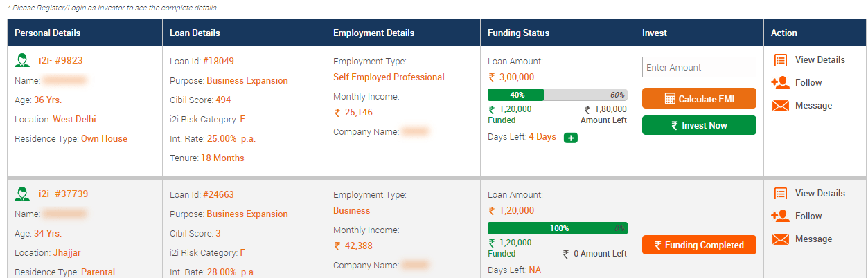Click the Calculate EMI button
The width and height of the screenshot is (868, 278).
(699, 99)
